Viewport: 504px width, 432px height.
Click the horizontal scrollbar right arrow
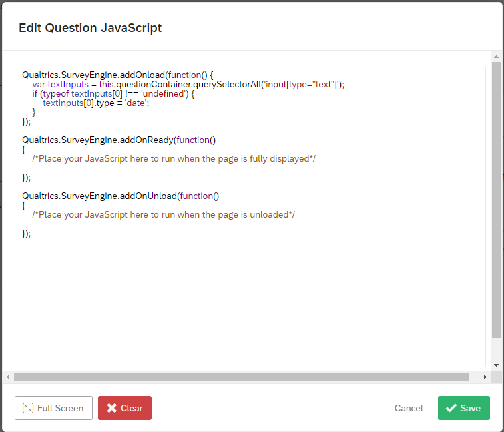coord(487,377)
